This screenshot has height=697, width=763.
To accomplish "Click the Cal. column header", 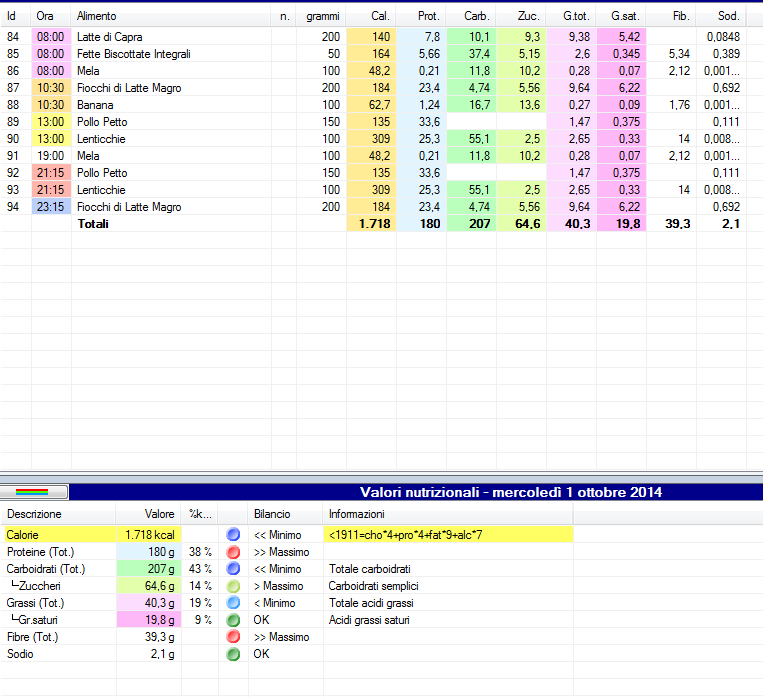I will (x=380, y=16).
